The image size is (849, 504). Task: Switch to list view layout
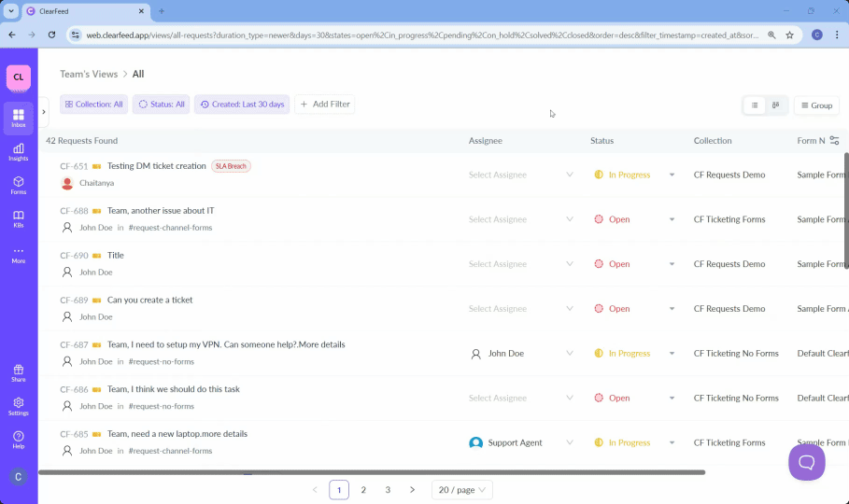755,105
